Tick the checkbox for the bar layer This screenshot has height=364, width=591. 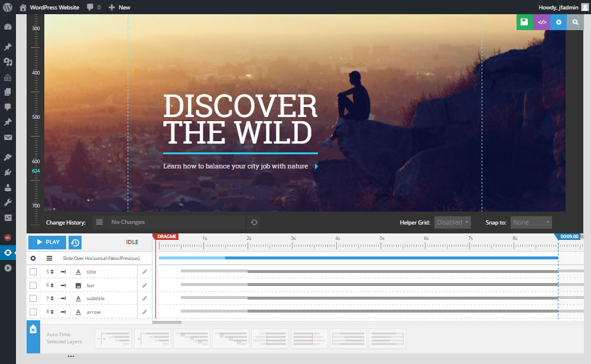(x=33, y=285)
